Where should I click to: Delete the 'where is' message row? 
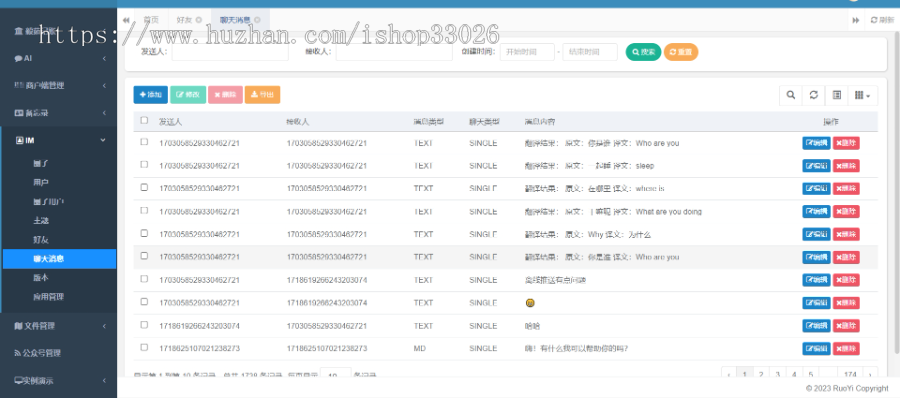tap(846, 188)
